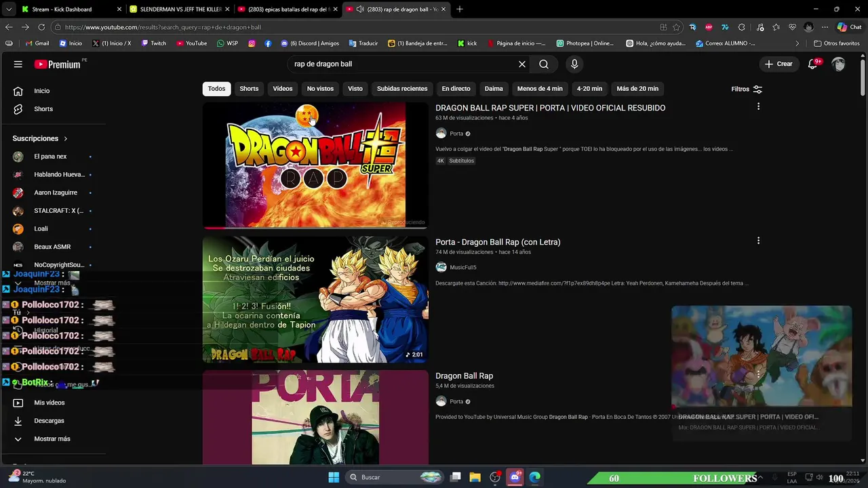This screenshot has width=868, height=488.
Task: Select the Más de 20 min chip
Action: [x=637, y=89]
